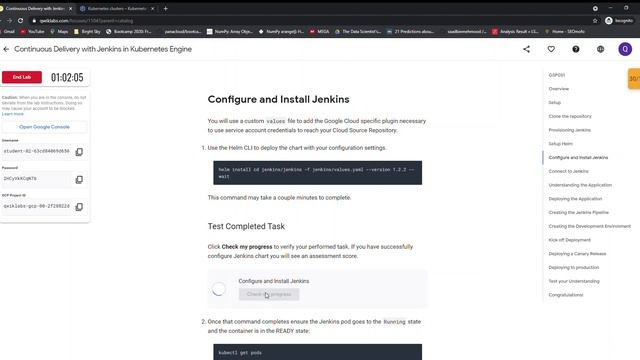
Task: Jump to Creating the Development Environment section
Action: (589, 226)
